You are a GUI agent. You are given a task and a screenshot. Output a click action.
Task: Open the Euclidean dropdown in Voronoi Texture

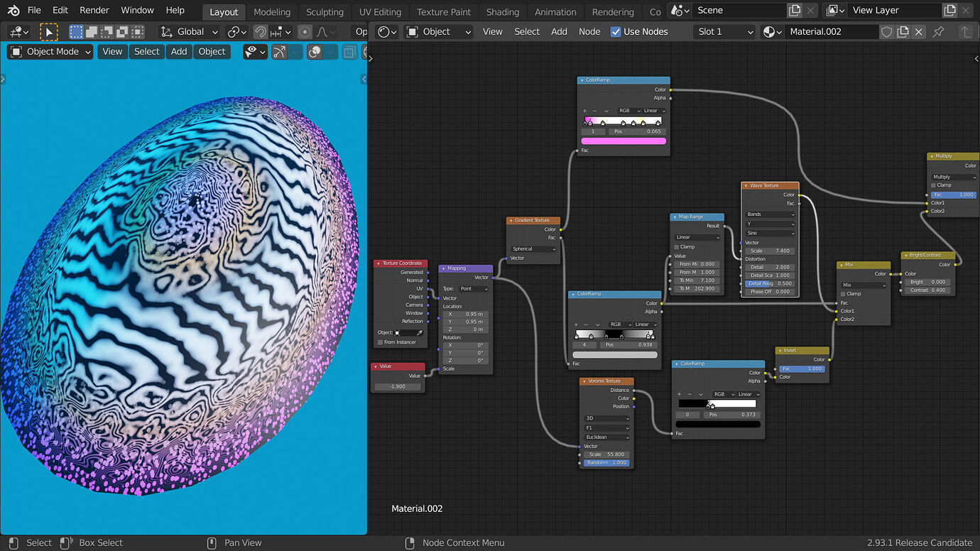coord(606,437)
